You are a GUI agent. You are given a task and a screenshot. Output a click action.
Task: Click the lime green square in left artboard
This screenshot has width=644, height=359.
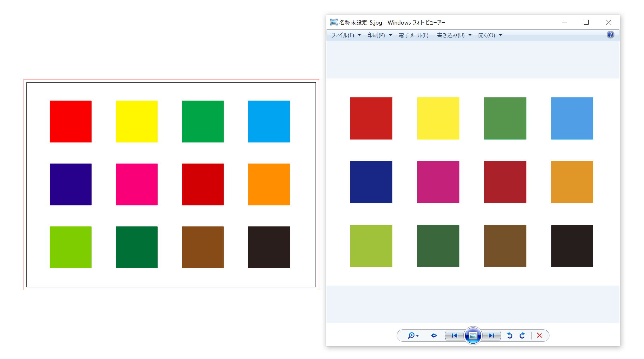point(71,247)
